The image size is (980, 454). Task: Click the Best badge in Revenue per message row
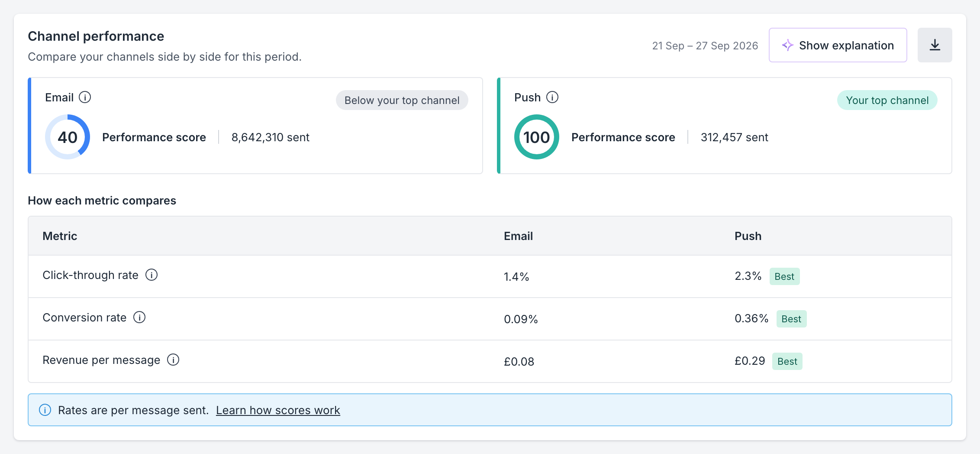click(787, 361)
